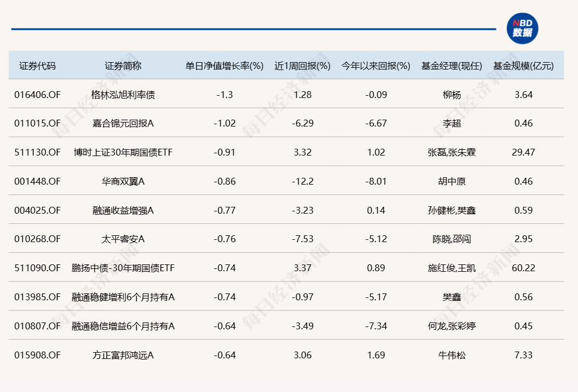Screen dimensions: 578x392
Task: Click the fund size value 60.22
Action: (x=523, y=268)
